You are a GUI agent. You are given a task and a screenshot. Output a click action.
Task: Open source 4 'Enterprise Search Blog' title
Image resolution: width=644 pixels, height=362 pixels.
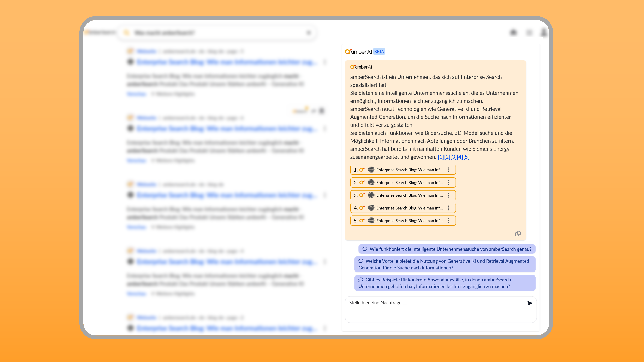tap(410, 208)
